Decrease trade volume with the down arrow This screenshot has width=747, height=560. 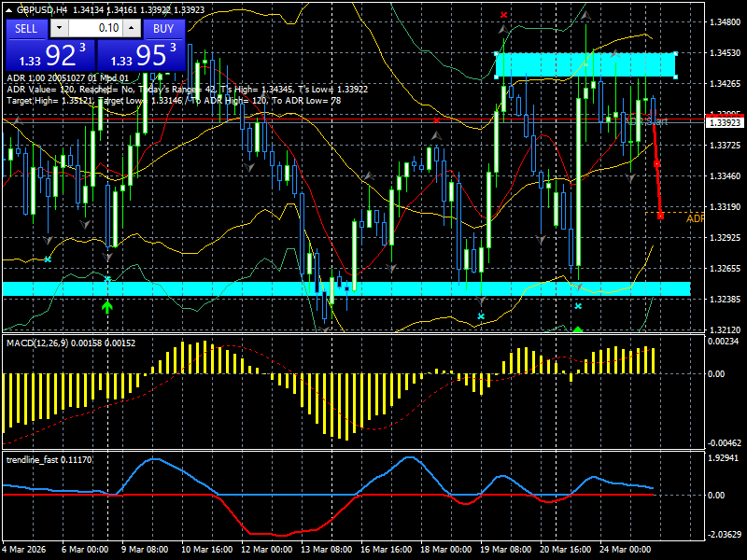[59, 28]
